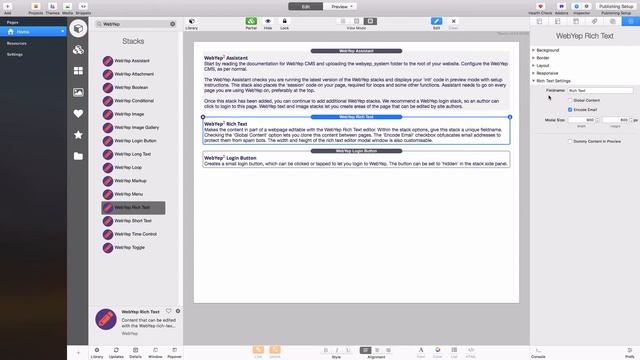Open the Media toolbar icon
The width and height of the screenshot is (640, 360).
click(67, 6)
